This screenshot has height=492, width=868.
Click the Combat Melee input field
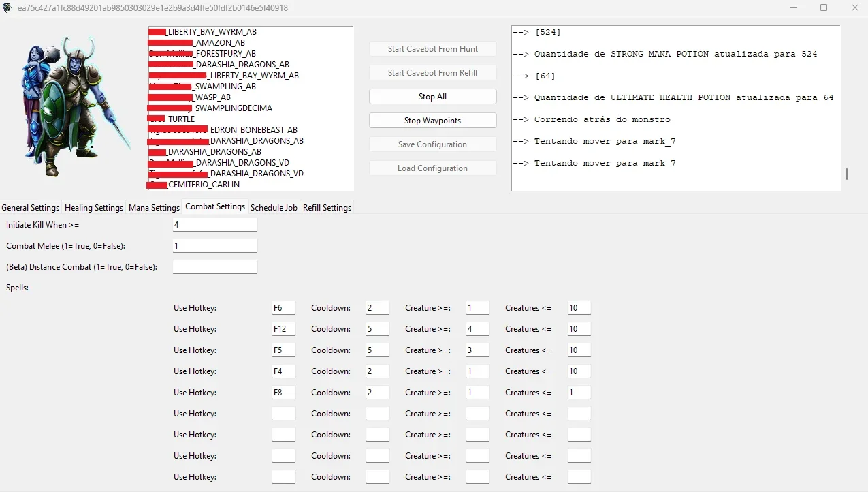tap(215, 246)
